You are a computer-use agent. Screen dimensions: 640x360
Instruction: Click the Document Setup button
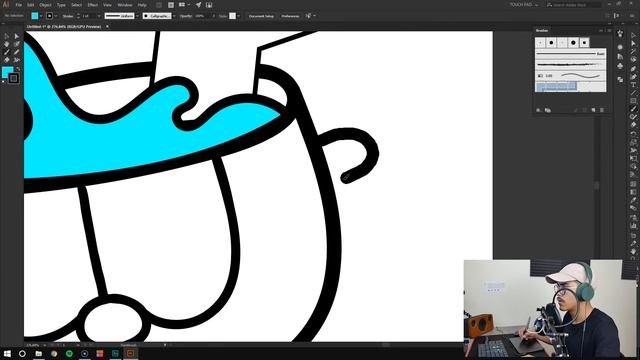point(261,16)
